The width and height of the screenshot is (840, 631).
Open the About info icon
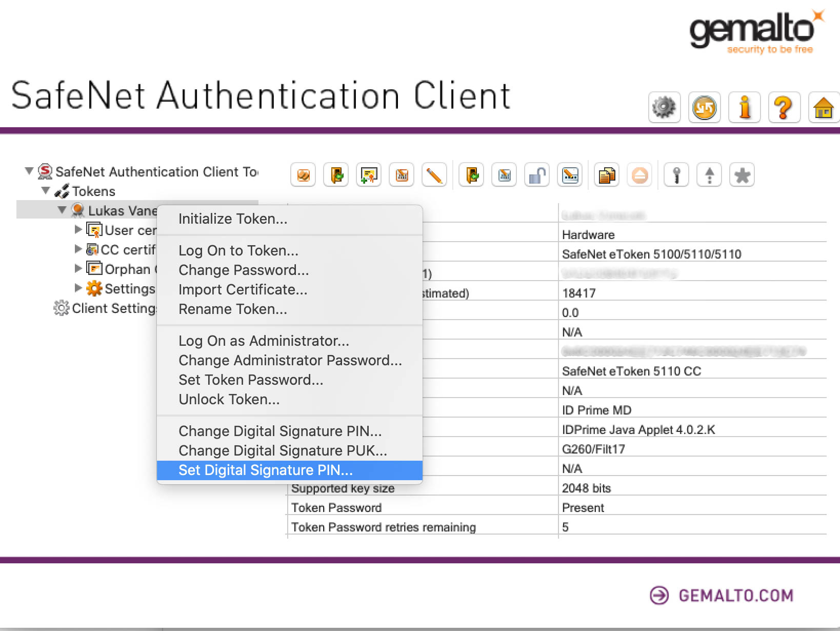(x=744, y=108)
